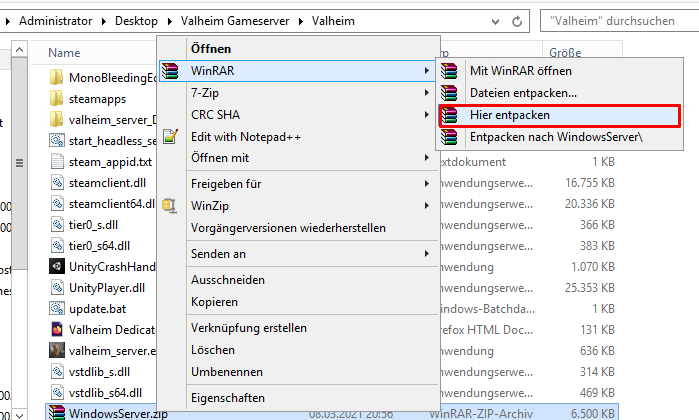Click the UnityCrashHandler file icon
Screen dimensions: 699x420
tap(57, 267)
